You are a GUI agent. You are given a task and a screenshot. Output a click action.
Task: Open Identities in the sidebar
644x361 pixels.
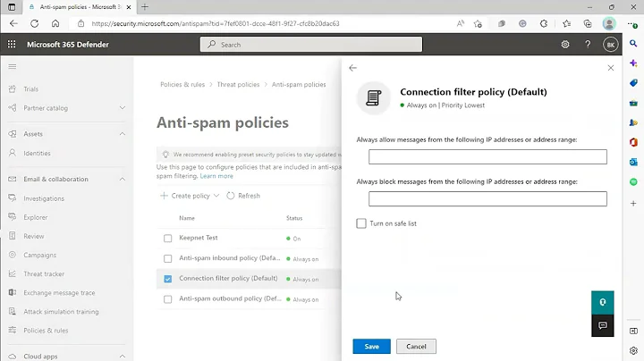click(37, 153)
